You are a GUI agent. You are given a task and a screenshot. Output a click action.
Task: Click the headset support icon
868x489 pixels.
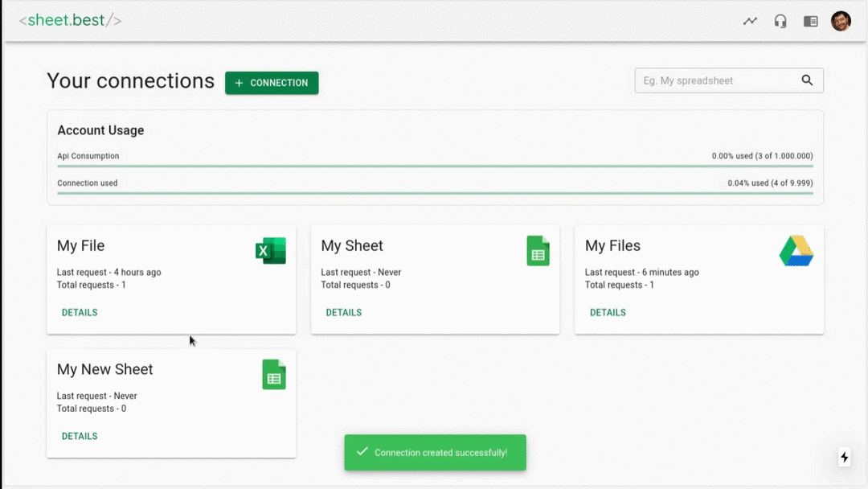(780, 20)
